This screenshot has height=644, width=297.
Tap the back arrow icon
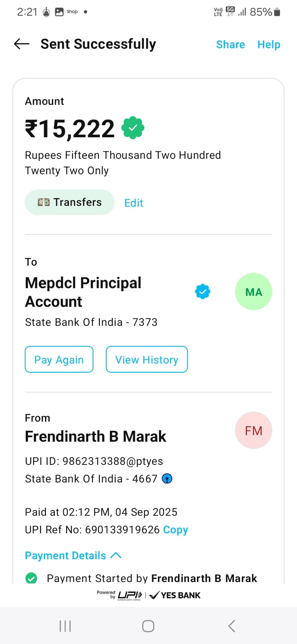[22, 44]
